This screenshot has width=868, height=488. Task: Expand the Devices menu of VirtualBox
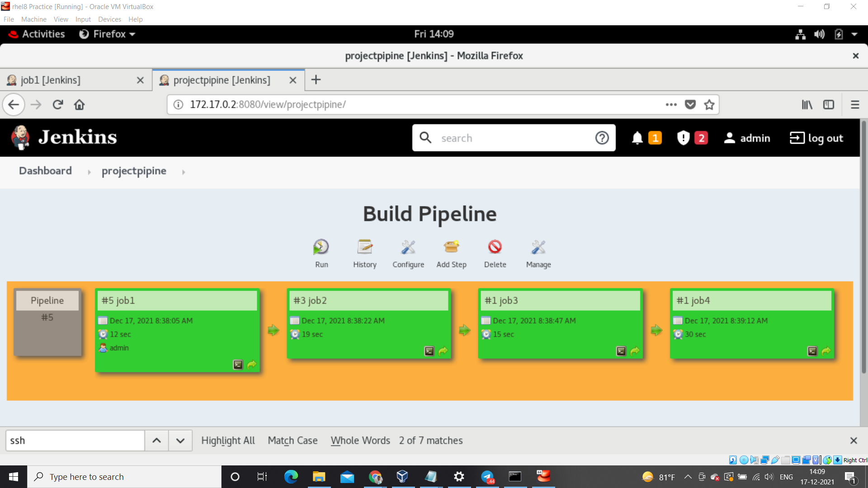coord(109,19)
